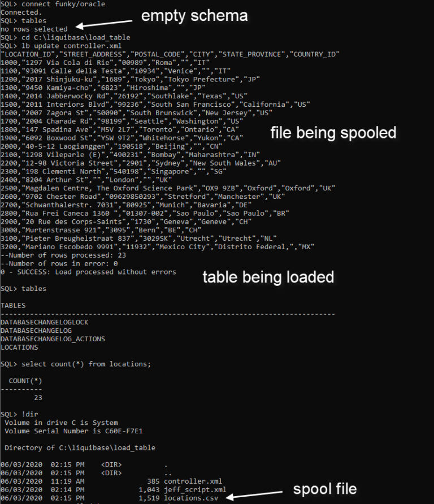Image resolution: width=434 pixels, height=504 pixels.
Task: Click the controller.xml entry in directory listing
Action: [193, 481]
